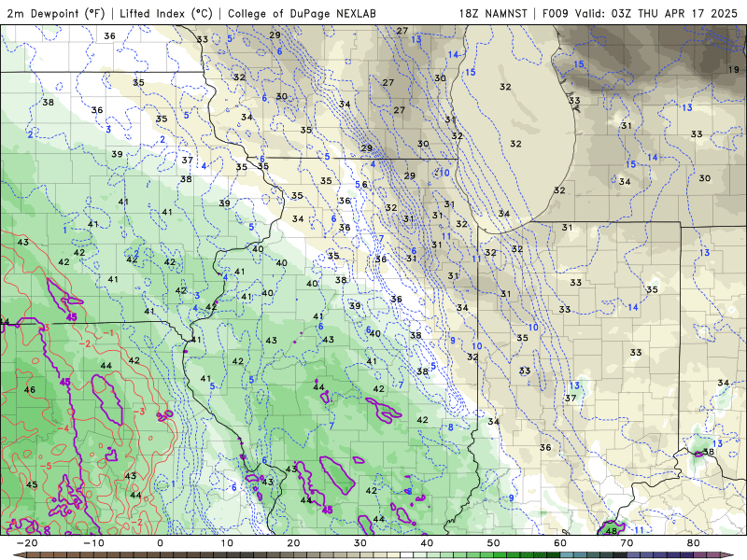
Task: Click the -20 label on the color scale
Action: pos(27,543)
